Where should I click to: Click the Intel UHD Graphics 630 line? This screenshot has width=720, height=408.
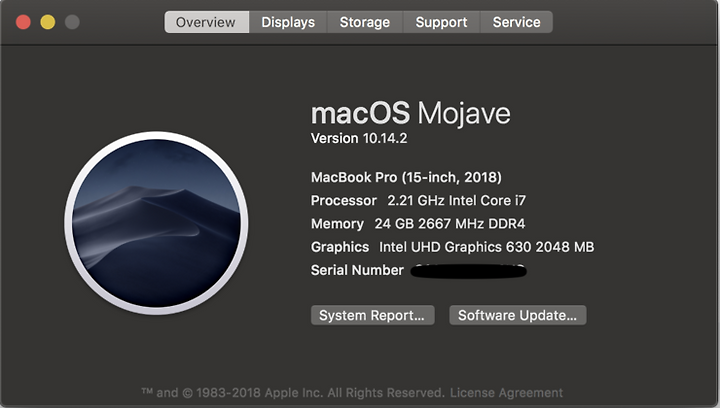[x=452, y=247]
